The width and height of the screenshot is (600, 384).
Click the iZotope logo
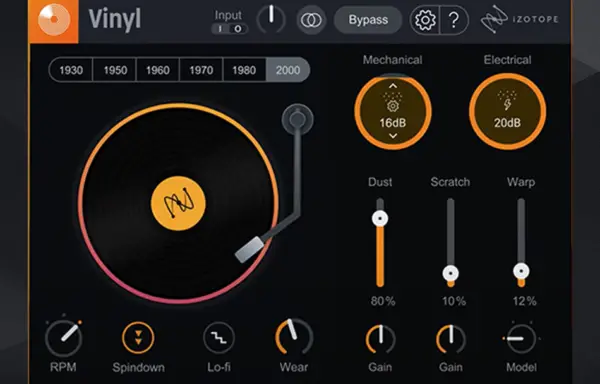[520, 19]
